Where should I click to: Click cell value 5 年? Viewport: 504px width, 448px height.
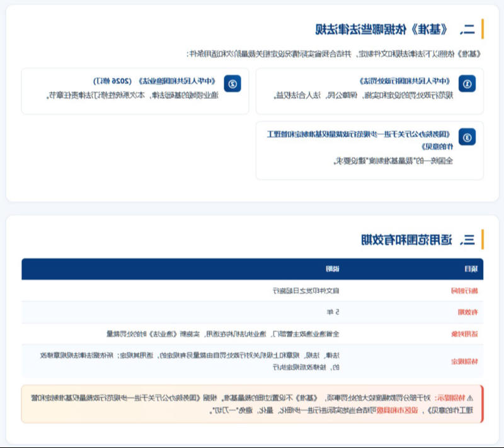(x=333, y=312)
